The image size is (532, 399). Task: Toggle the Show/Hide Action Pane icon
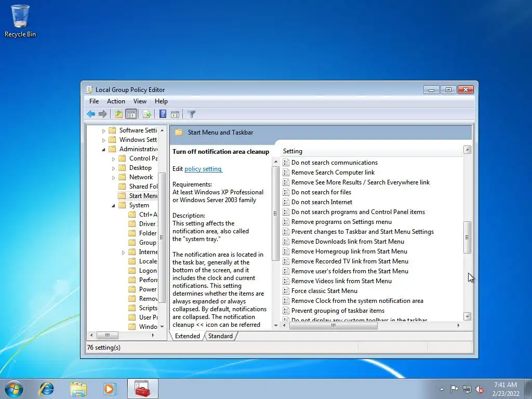coord(175,114)
